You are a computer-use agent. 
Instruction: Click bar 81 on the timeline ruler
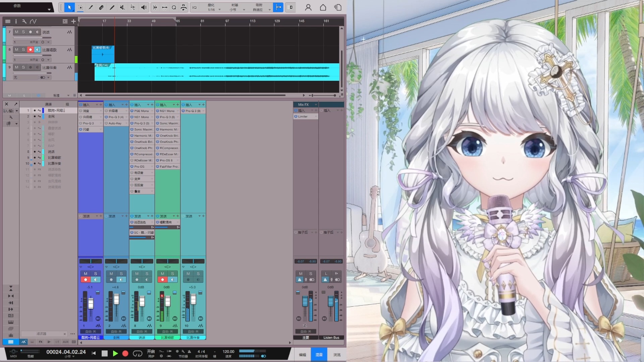[202, 21]
